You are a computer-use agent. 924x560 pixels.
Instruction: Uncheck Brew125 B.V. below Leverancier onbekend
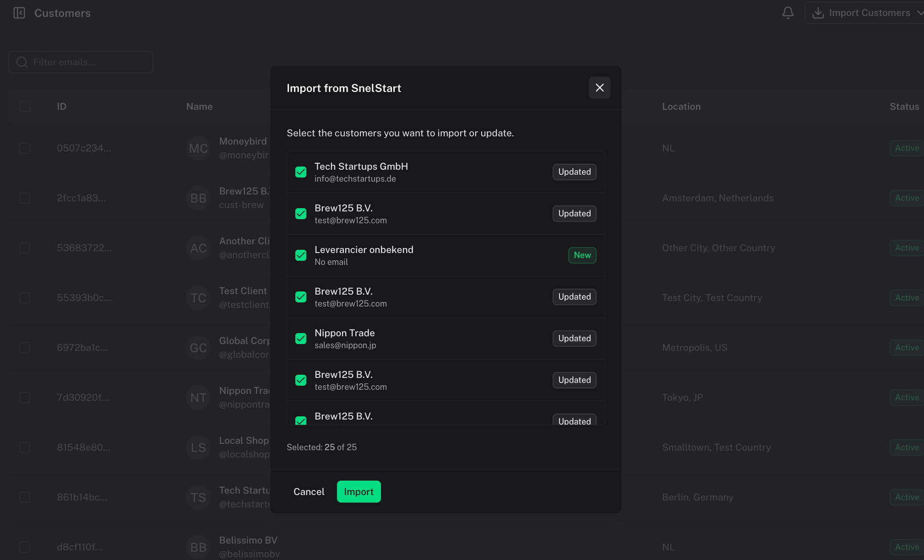(x=301, y=297)
